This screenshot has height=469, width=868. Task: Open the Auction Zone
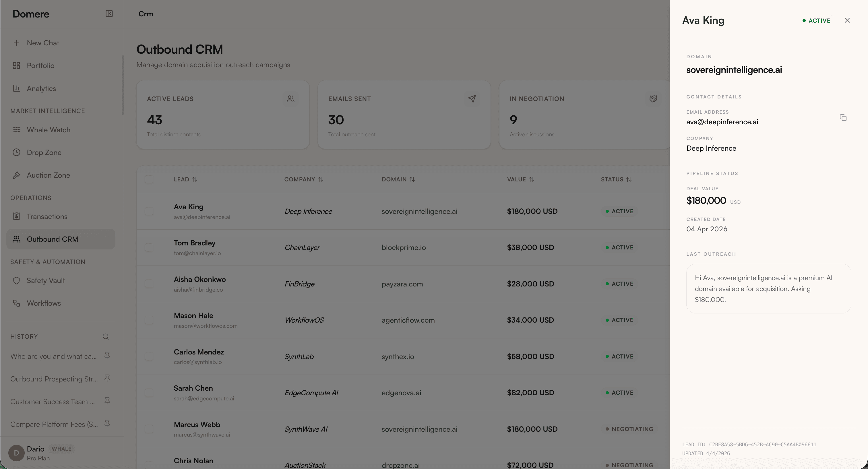(x=48, y=175)
